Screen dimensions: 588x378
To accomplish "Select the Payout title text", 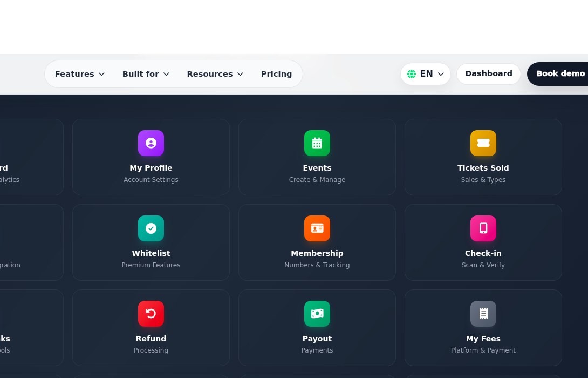I will point(317,338).
